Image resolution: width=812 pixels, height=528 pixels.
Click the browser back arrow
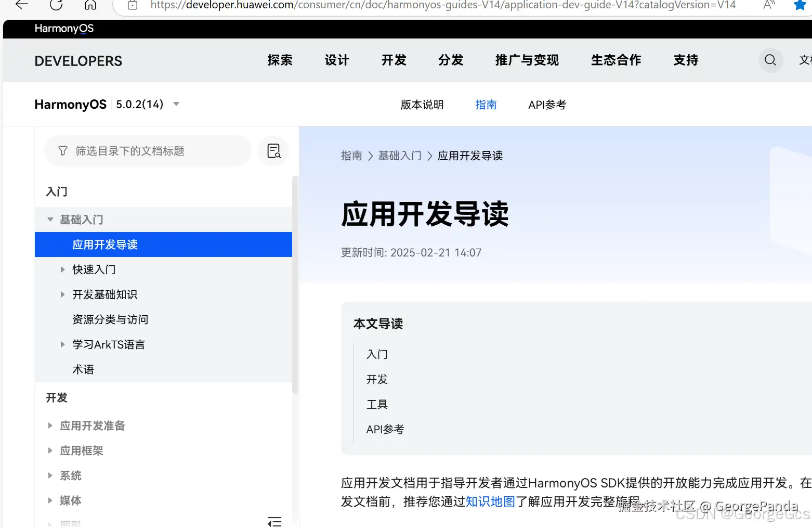[x=21, y=5]
